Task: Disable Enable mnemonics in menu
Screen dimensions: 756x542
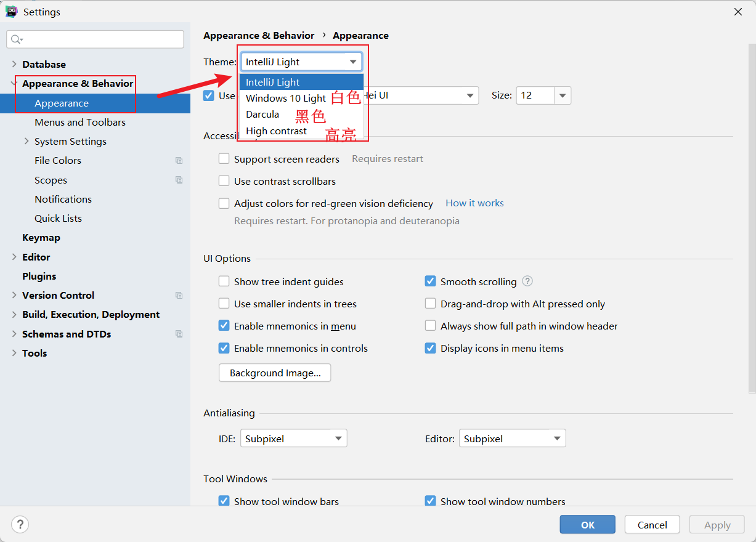Action: click(224, 326)
